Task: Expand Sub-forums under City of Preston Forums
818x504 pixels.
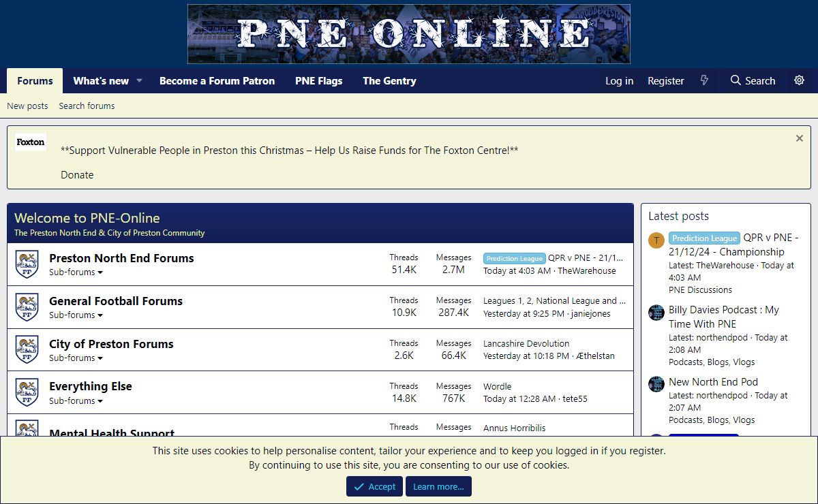Action: click(x=76, y=358)
